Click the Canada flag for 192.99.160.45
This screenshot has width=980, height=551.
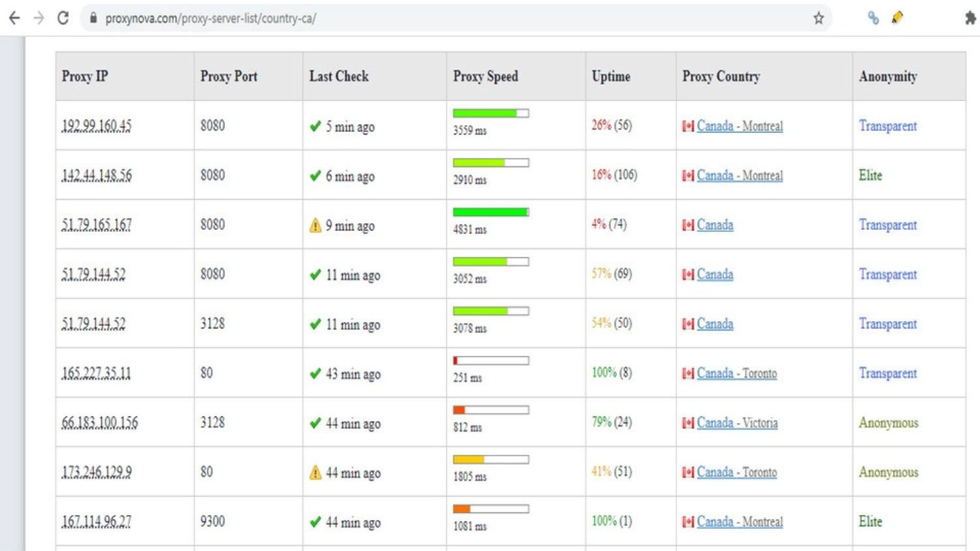pos(688,126)
